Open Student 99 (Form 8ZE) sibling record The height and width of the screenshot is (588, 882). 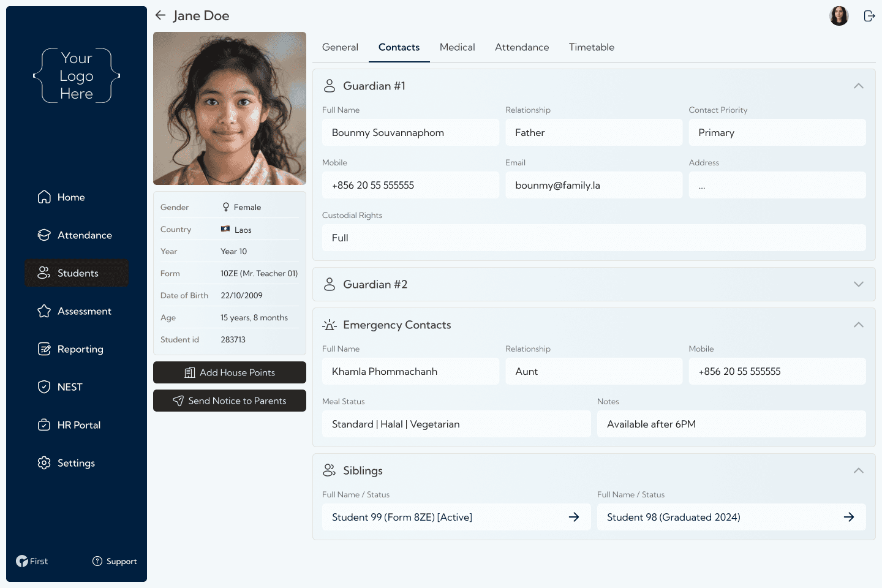(x=456, y=517)
